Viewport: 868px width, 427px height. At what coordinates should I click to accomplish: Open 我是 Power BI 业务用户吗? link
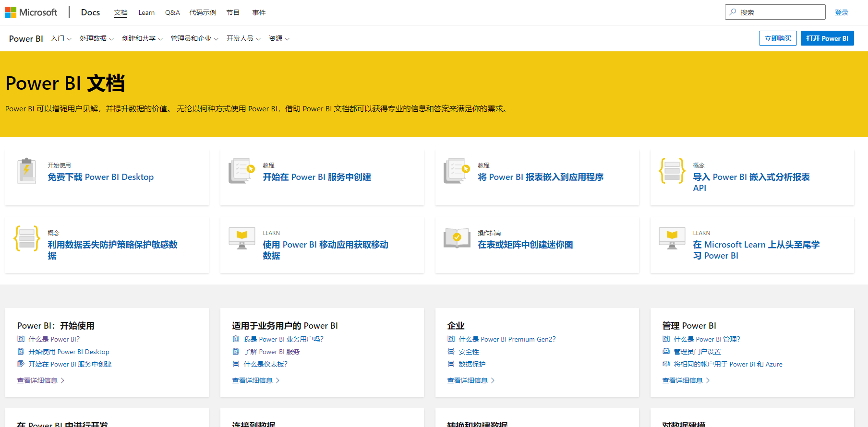click(x=283, y=339)
